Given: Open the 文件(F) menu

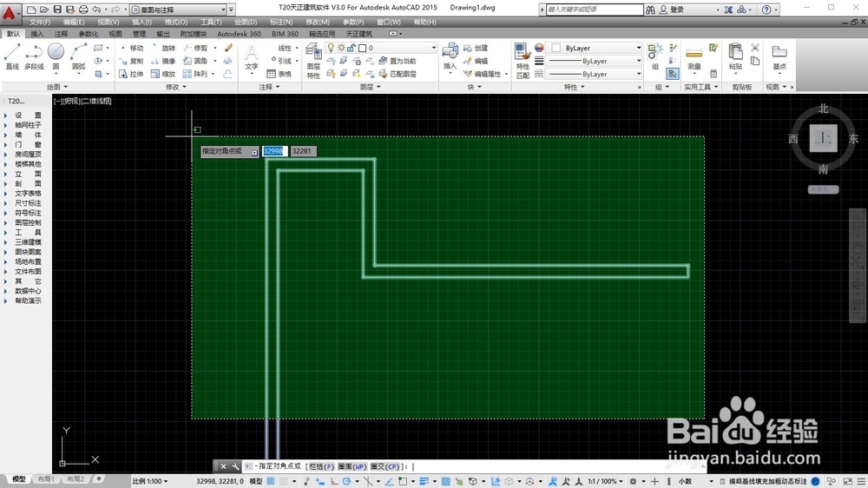Looking at the screenshot, I should (40, 23).
